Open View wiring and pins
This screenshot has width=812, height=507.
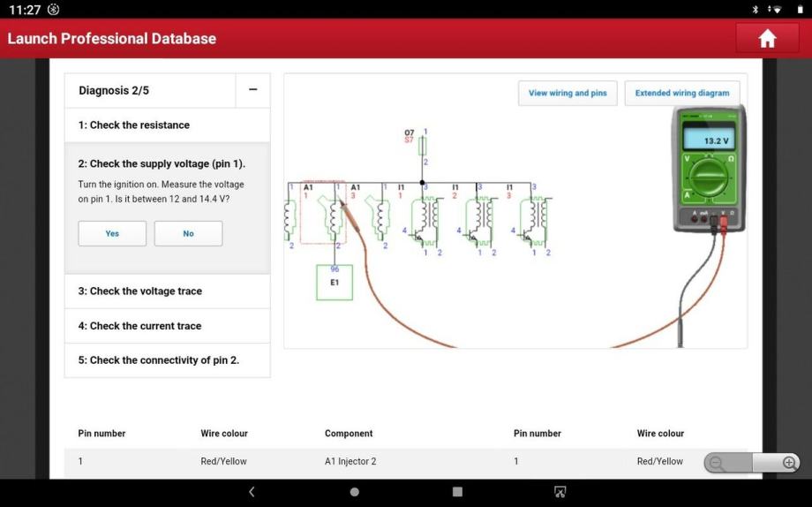pyautogui.click(x=568, y=94)
